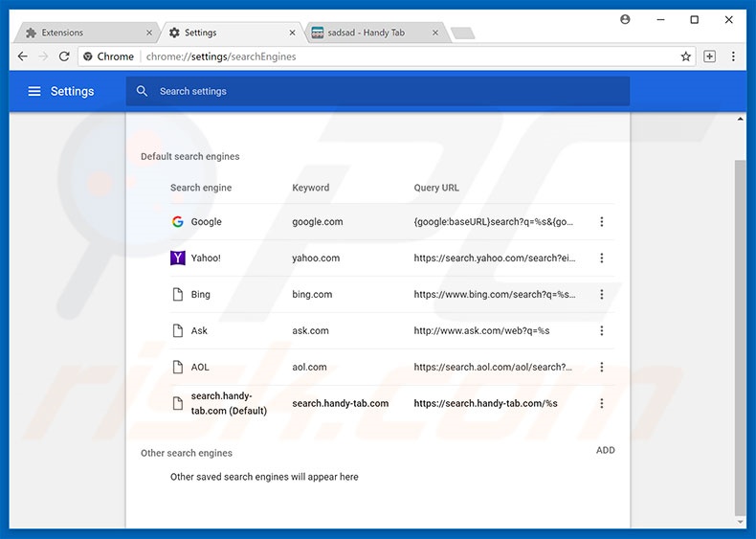Open Chrome's three-dot main menu
The width and height of the screenshot is (756, 539).
(x=733, y=56)
